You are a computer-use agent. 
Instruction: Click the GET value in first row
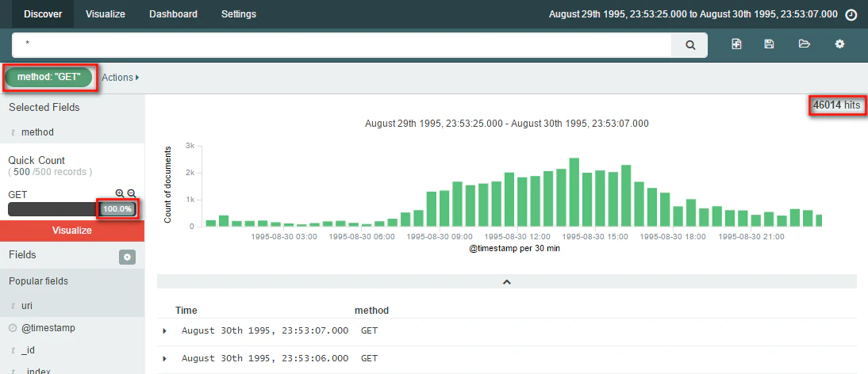coord(369,331)
